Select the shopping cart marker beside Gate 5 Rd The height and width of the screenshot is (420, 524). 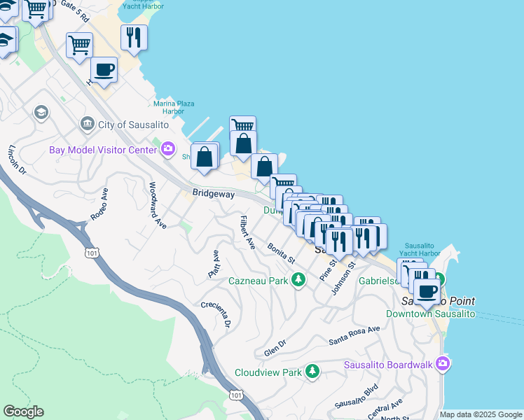[x=80, y=46]
